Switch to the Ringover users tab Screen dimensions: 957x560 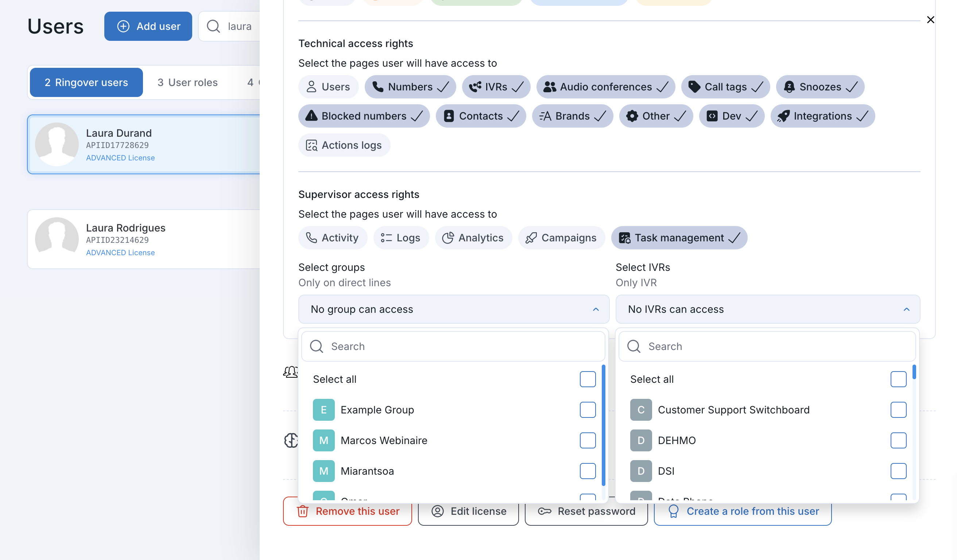point(86,82)
